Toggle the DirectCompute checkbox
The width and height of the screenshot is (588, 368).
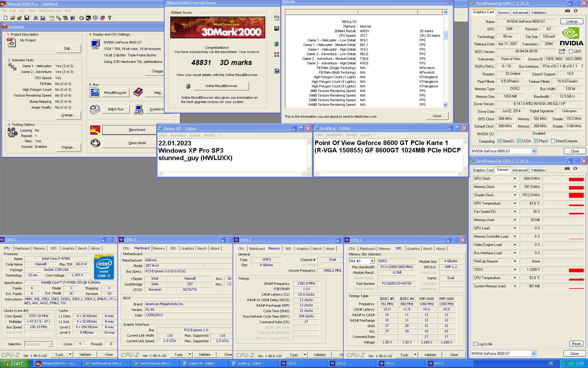[553, 141]
